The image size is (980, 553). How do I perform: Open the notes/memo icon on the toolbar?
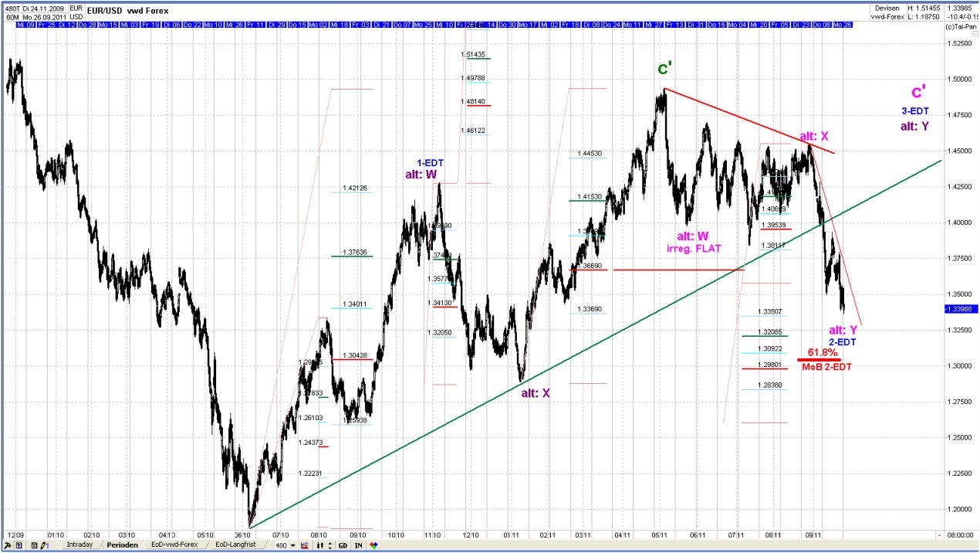(x=33, y=545)
